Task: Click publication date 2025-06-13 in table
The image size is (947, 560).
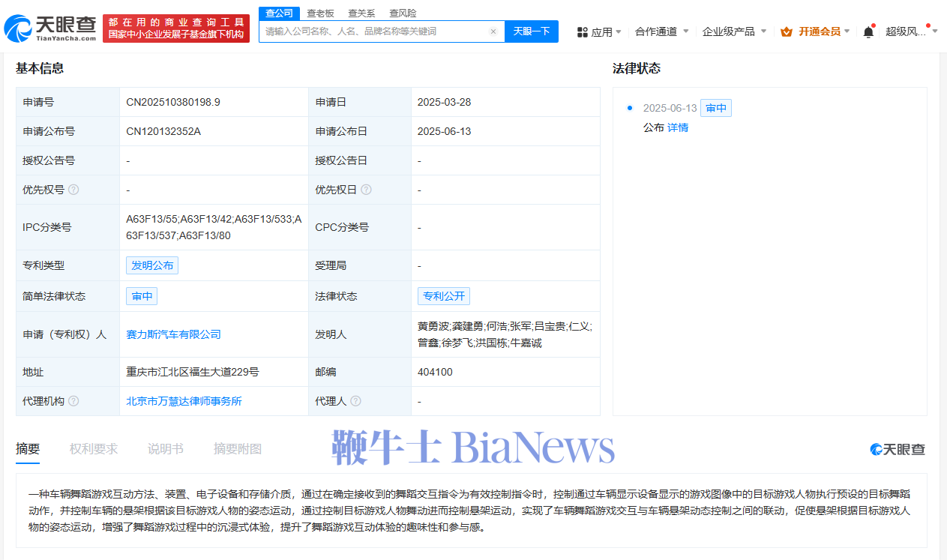Action: pos(445,131)
